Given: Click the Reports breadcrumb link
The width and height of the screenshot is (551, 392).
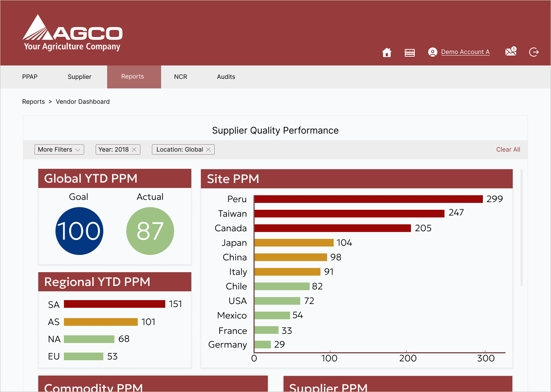Looking at the screenshot, I should point(34,102).
